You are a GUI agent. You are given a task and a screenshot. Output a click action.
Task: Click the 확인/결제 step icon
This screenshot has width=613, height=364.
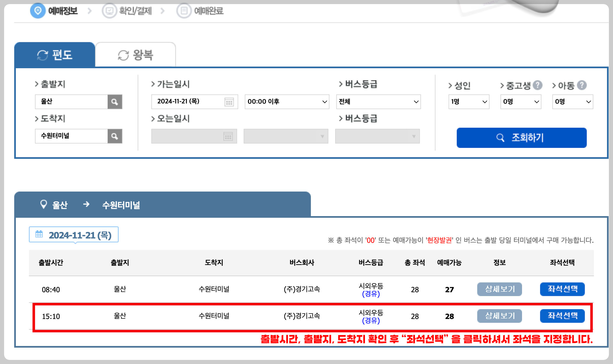click(109, 11)
